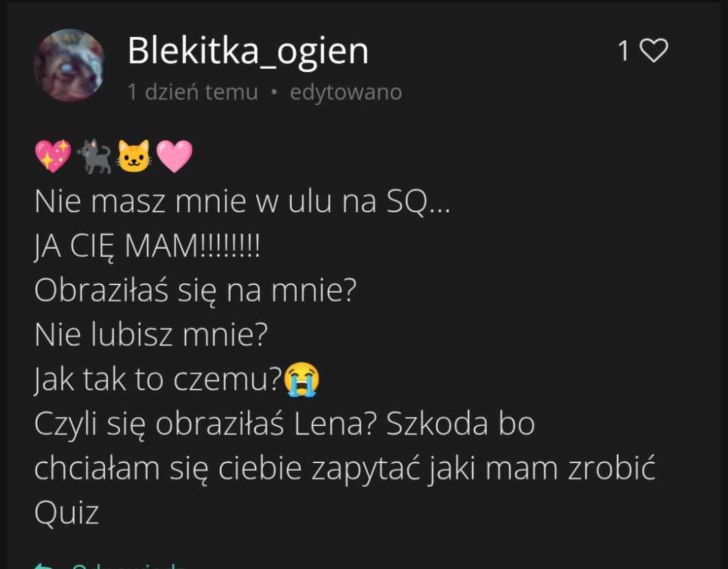The height and width of the screenshot is (569, 728).
Task: Click the text 'Obraziłaś się na mnie?'
Action: tap(196, 291)
